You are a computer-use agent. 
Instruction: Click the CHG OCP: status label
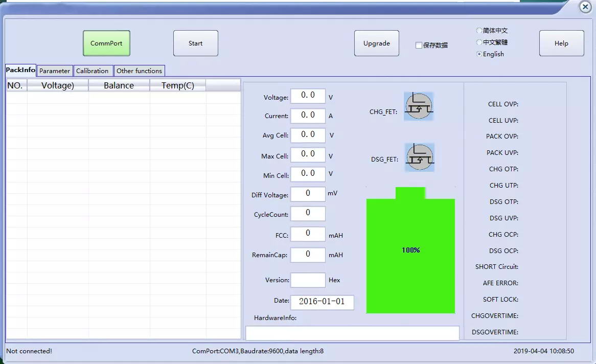503,234
